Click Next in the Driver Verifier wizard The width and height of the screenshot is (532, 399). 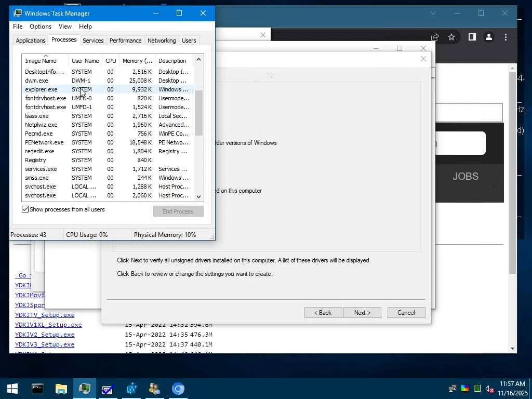coord(362,312)
